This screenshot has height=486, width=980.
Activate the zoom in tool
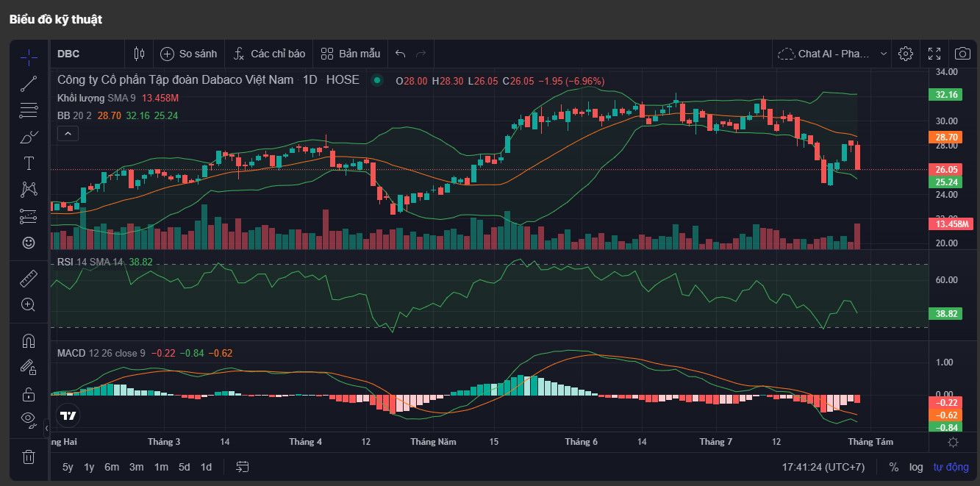pyautogui.click(x=29, y=304)
